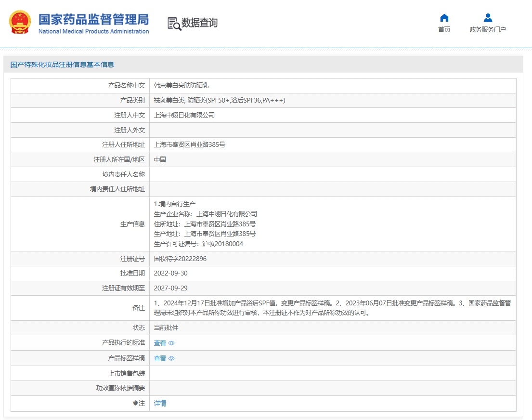Click the 注册人中文 field label

(x=130, y=115)
